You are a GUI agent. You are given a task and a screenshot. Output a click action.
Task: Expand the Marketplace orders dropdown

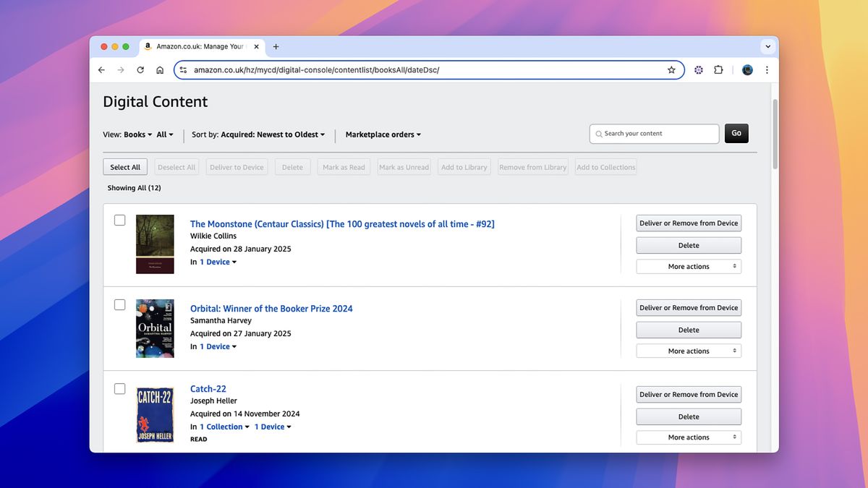pyautogui.click(x=383, y=134)
